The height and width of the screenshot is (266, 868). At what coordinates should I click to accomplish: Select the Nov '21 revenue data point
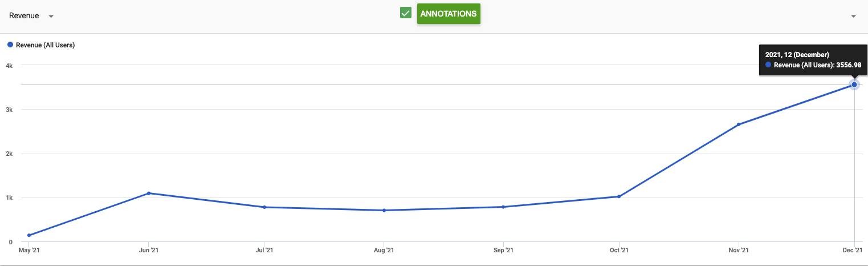point(739,124)
